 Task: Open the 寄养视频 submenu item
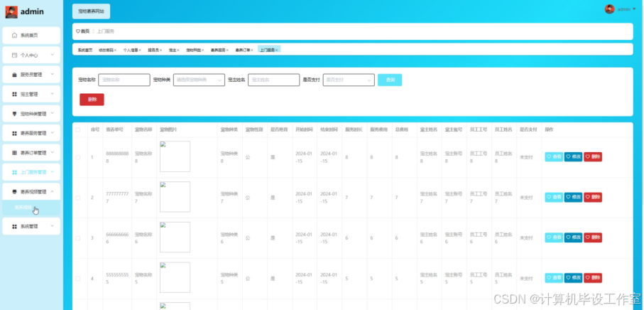pyautogui.click(x=31, y=208)
